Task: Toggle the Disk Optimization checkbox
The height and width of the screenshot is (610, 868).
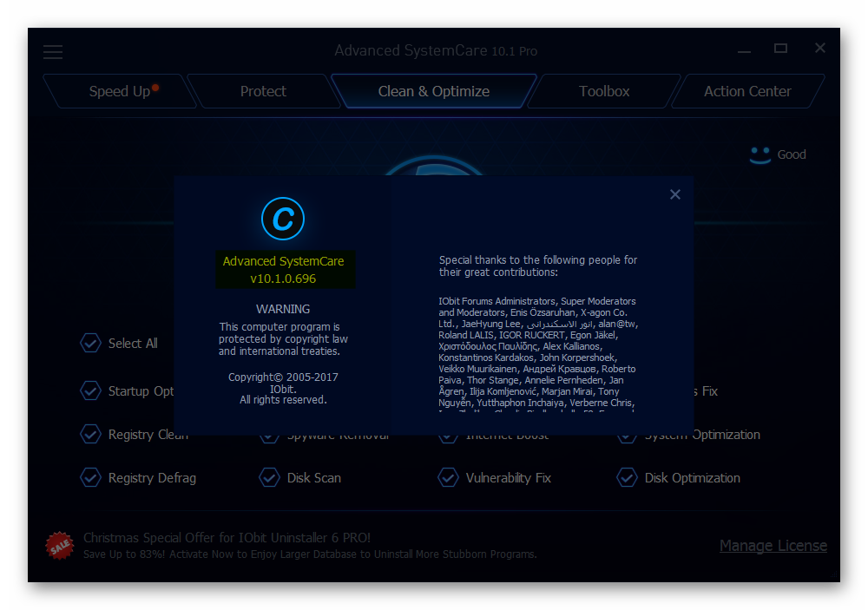Action: click(x=628, y=477)
